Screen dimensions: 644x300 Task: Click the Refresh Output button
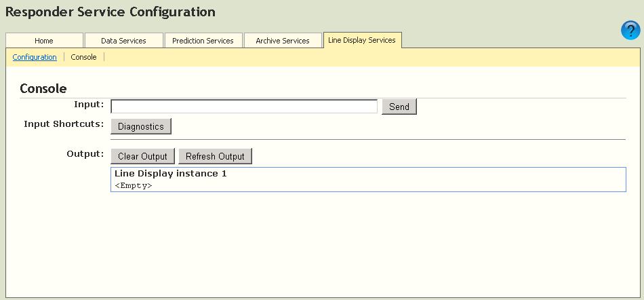[215, 156]
